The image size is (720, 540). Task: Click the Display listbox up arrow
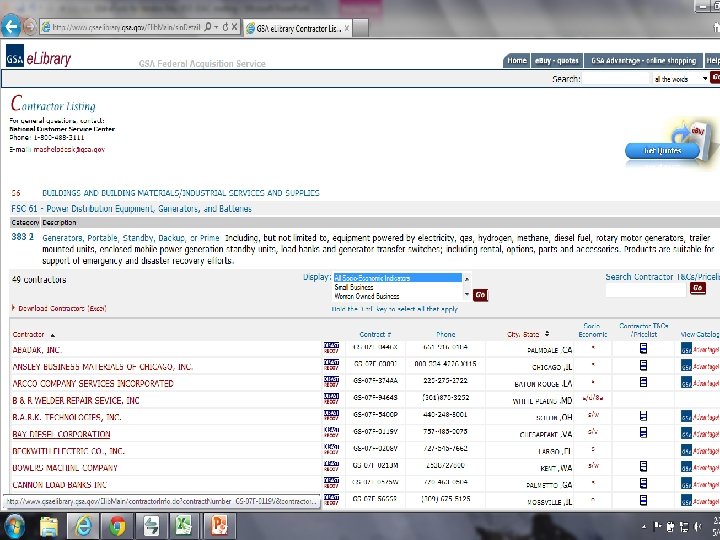[x=467, y=279]
